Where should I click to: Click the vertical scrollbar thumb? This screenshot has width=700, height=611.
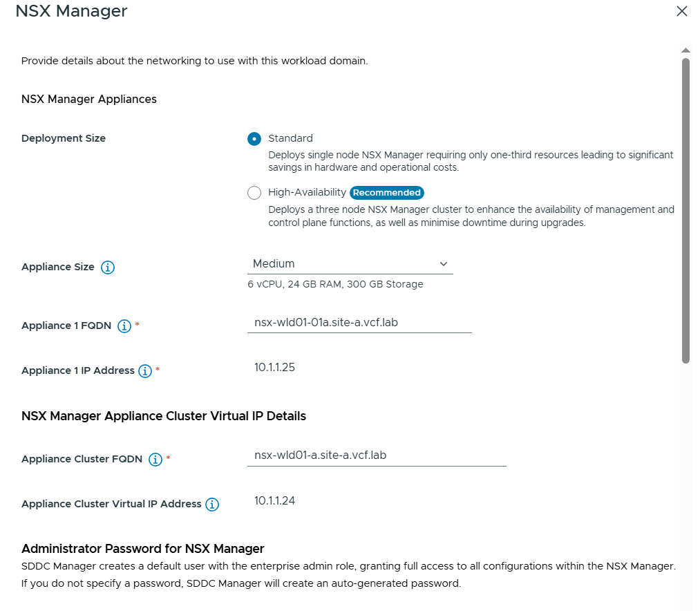(x=685, y=207)
